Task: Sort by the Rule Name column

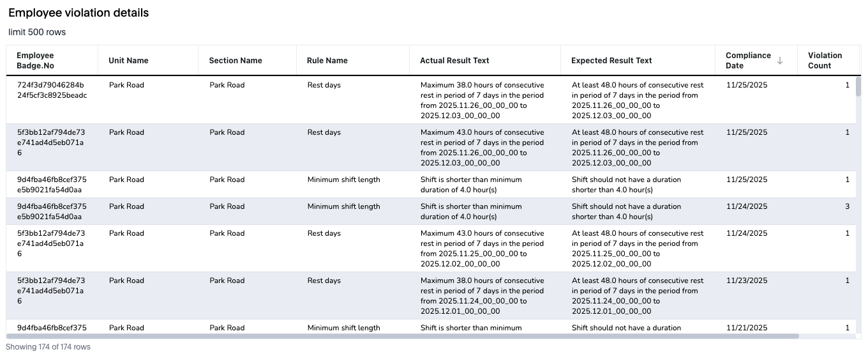Action: point(327,61)
